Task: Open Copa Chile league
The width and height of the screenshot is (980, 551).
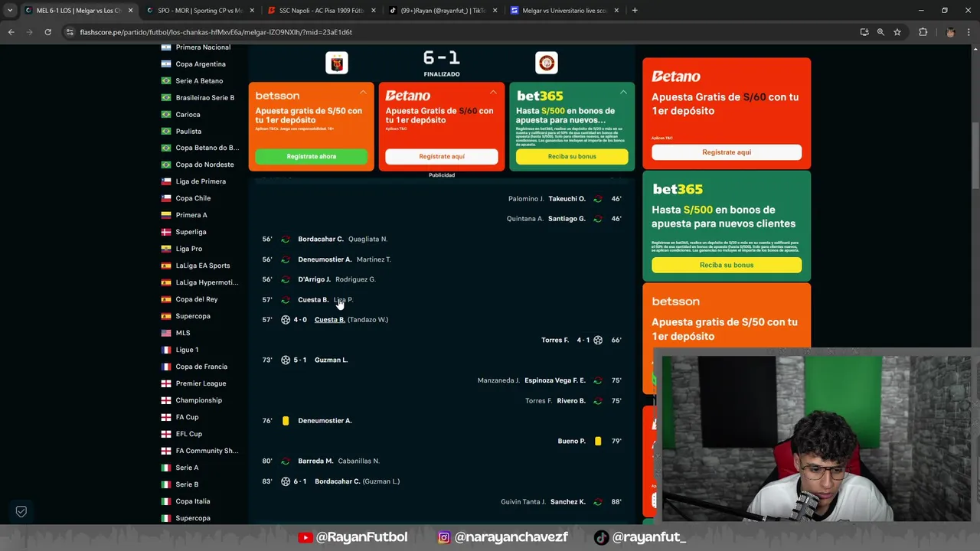Action: (193, 198)
